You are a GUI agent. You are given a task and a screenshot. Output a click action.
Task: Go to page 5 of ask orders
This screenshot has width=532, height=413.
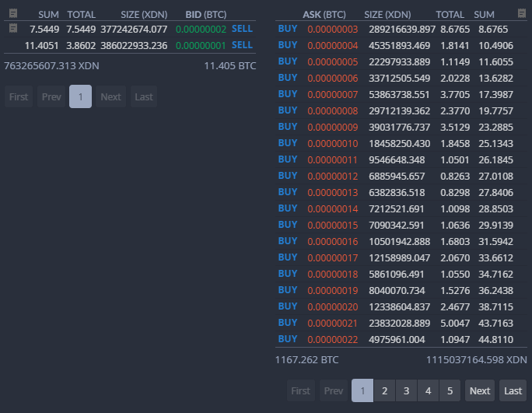[450, 390]
